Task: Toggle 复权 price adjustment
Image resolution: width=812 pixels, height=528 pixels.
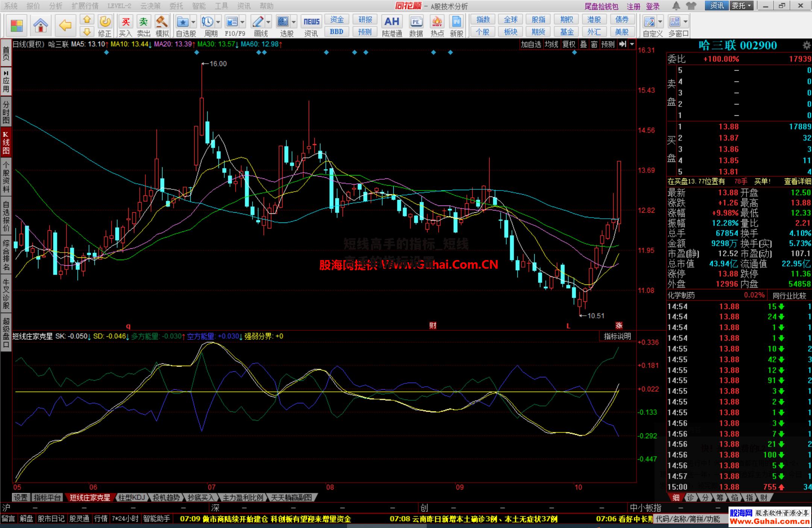Action: 569,44
